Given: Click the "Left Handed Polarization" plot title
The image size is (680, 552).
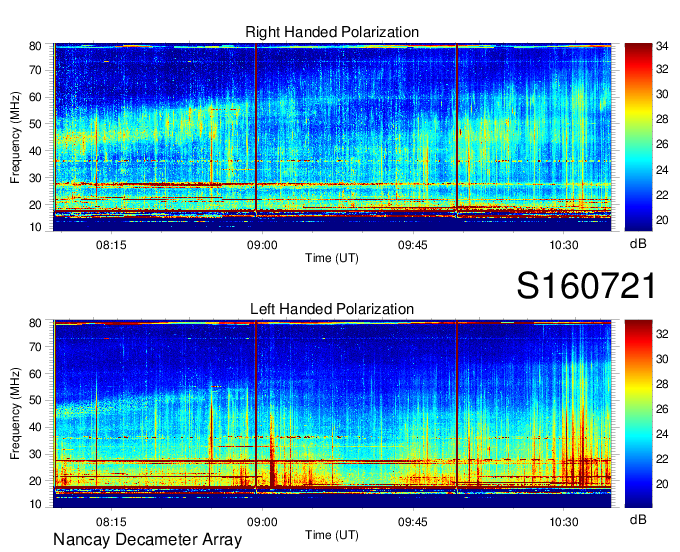Looking at the screenshot, I should (332, 309).
